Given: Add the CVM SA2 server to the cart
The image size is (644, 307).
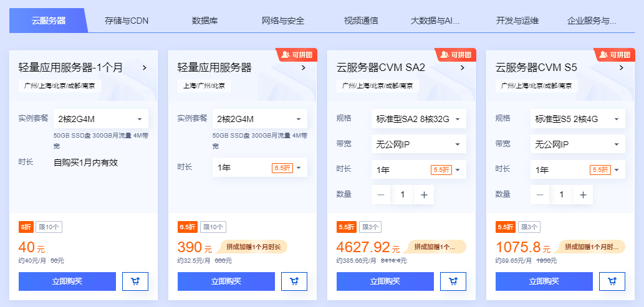Looking at the screenshot, I should pos(453,281).
